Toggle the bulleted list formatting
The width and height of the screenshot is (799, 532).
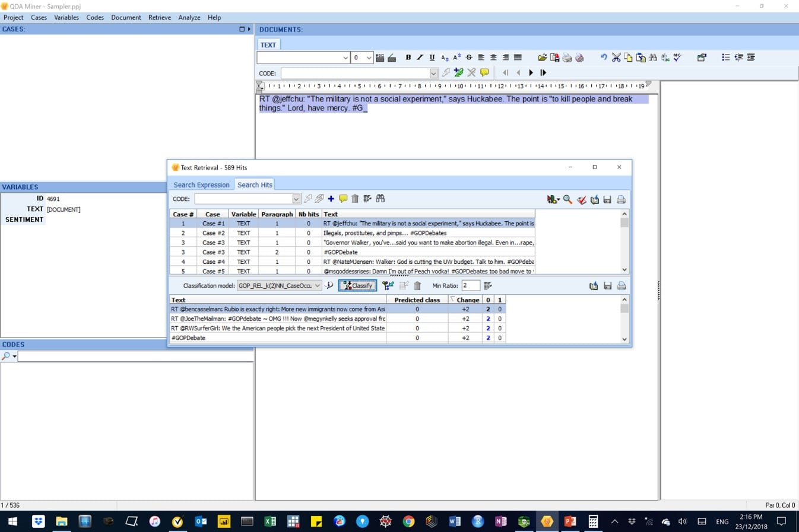coord(725,57)
